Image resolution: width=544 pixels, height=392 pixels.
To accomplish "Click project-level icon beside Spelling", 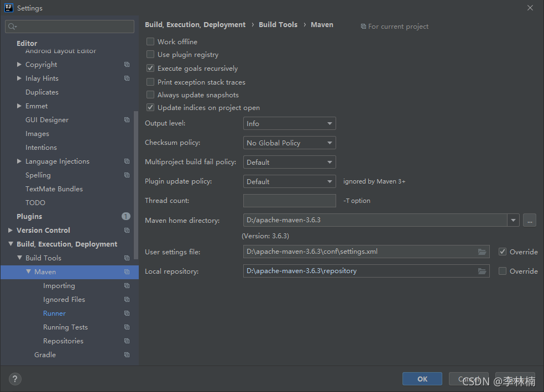I will 127,175.
